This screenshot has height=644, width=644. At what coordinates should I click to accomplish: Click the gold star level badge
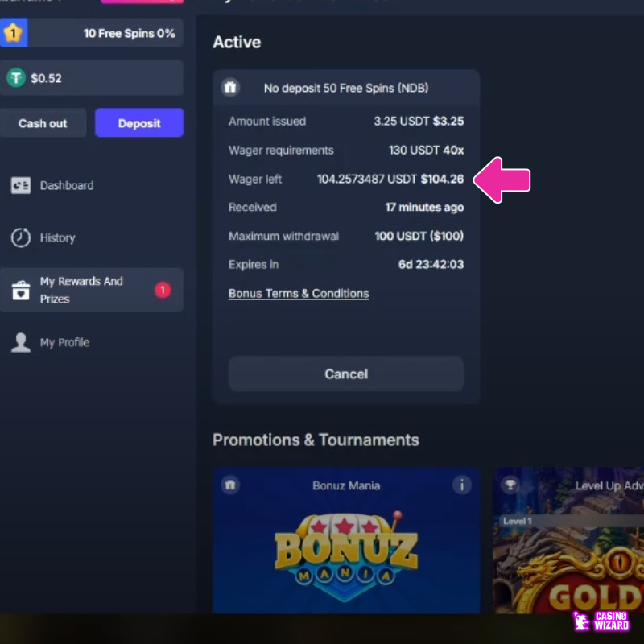click(x=14, y=32)
